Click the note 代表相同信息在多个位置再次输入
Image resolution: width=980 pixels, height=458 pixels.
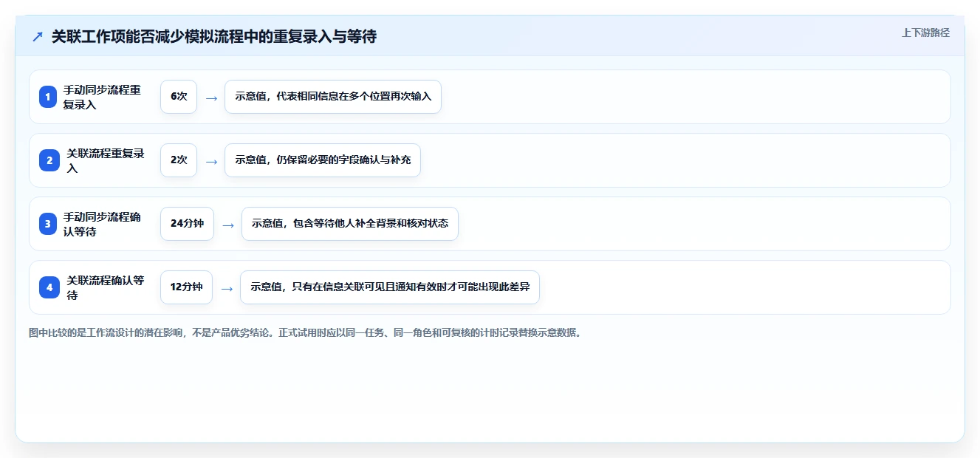click(333, 97)
